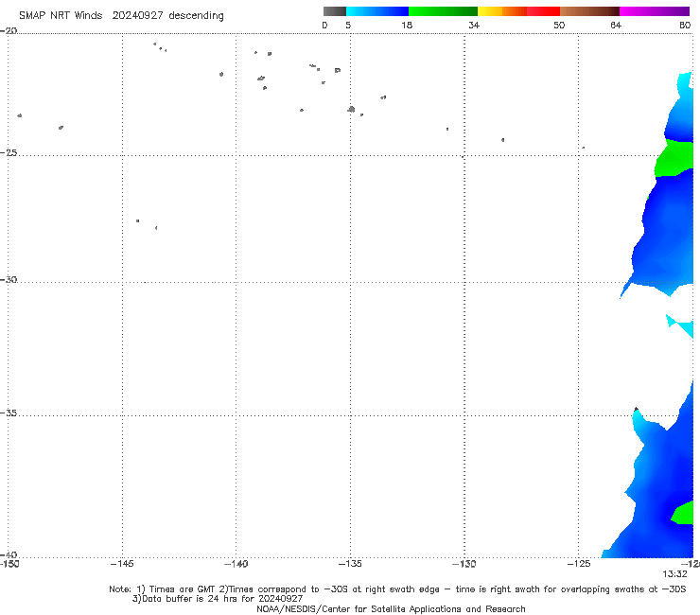
Task: Click the note '3)Data buffer is 24 hrs'
Action: [x=218, y=599]
